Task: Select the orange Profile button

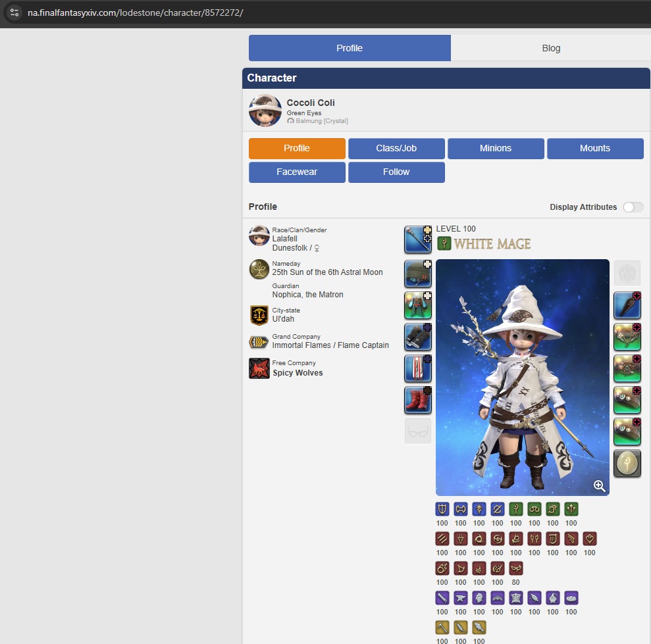Action: 297,148
